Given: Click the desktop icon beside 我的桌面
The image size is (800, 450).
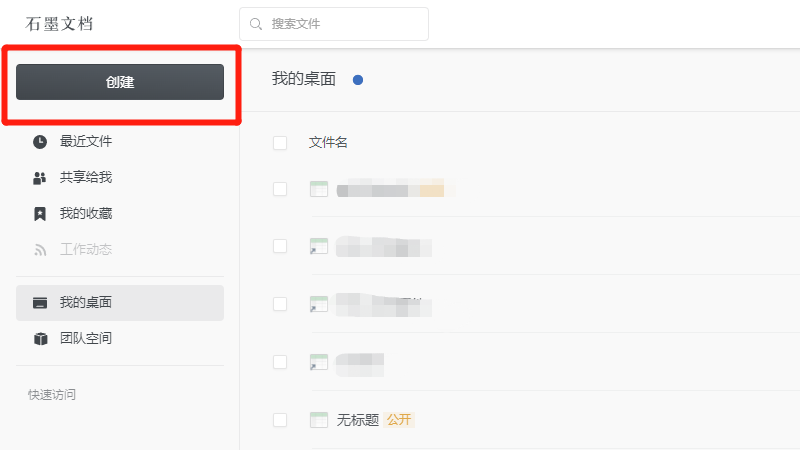Looking at the screenshot, I should [x=40, y=303].
